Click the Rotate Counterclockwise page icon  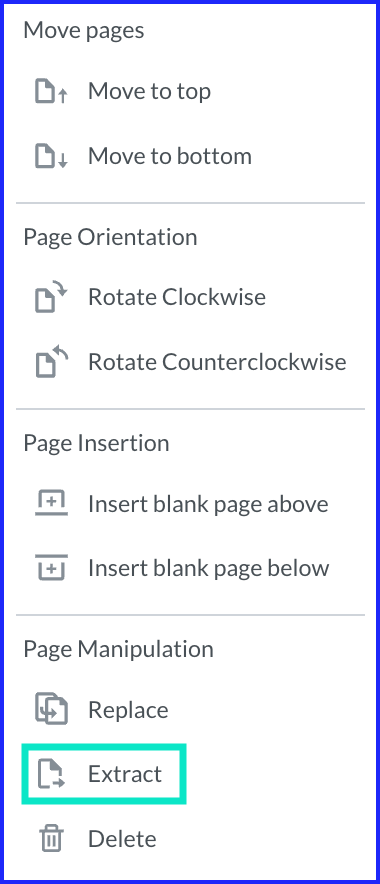51,363
